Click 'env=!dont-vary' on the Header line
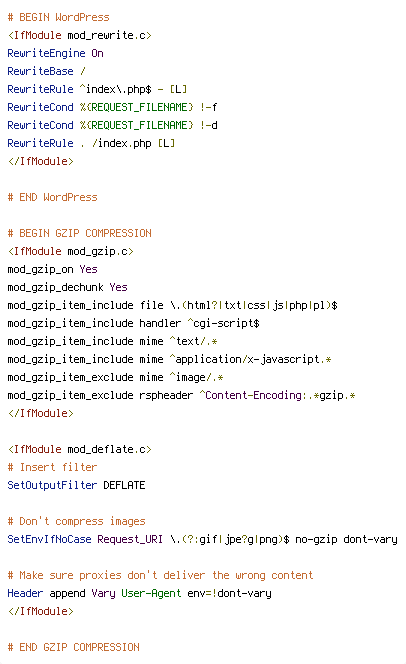The width and height of the screenshot is (406, 664). pos(229,593)
